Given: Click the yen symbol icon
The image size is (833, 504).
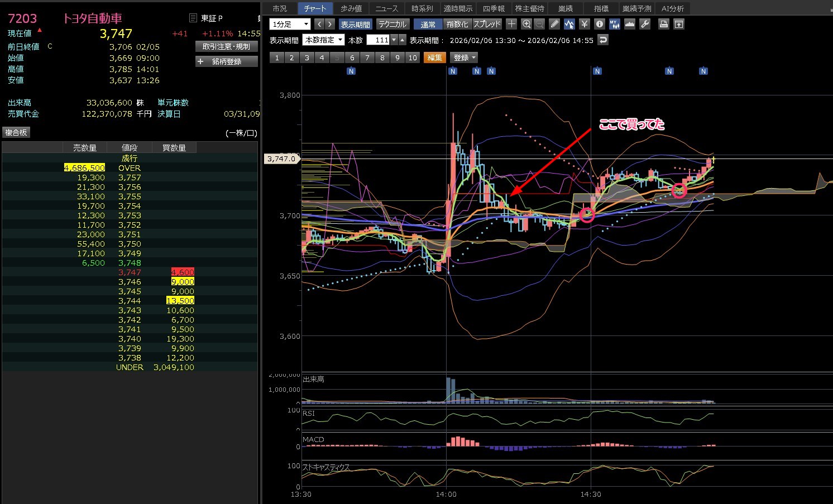Looking at the screenshot, I should coord(584,24).
